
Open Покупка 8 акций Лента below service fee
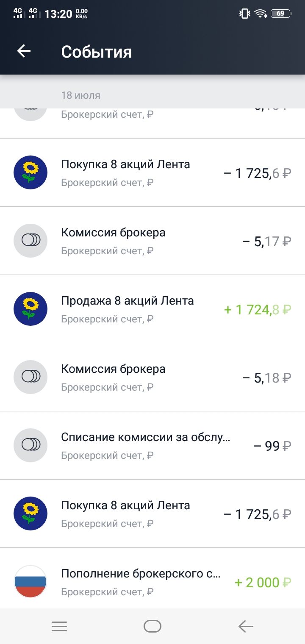pyautogui.click(x=125, y=505)
